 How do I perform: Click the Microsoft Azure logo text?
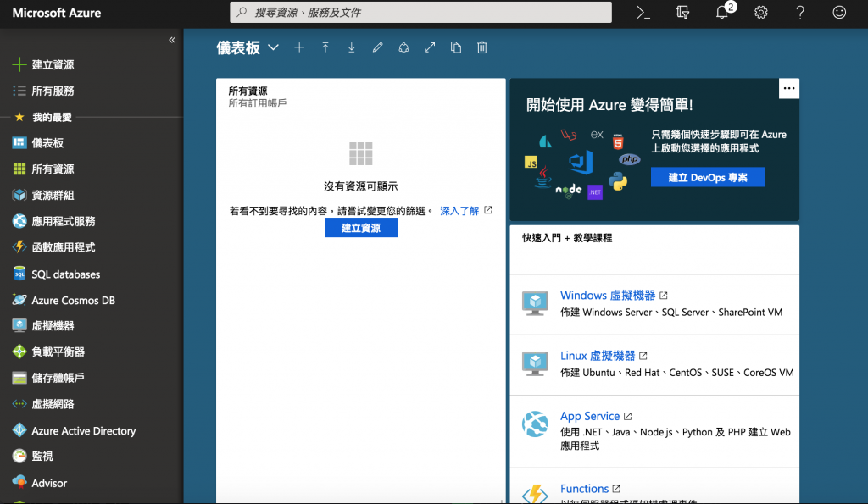(x=57, y=13)
